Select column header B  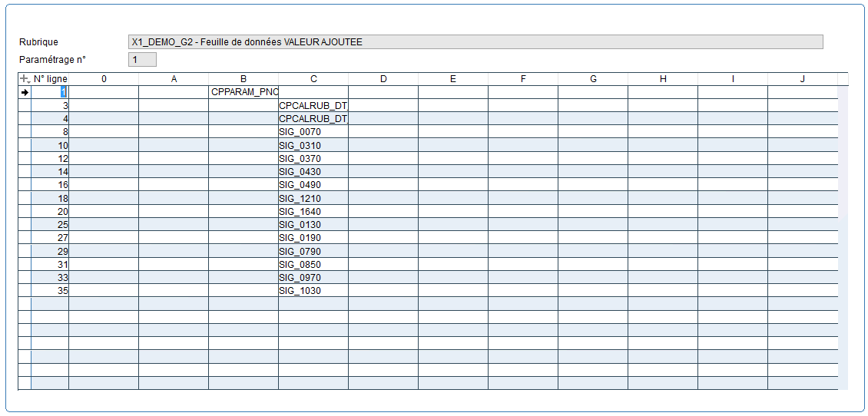pos(244,79)
